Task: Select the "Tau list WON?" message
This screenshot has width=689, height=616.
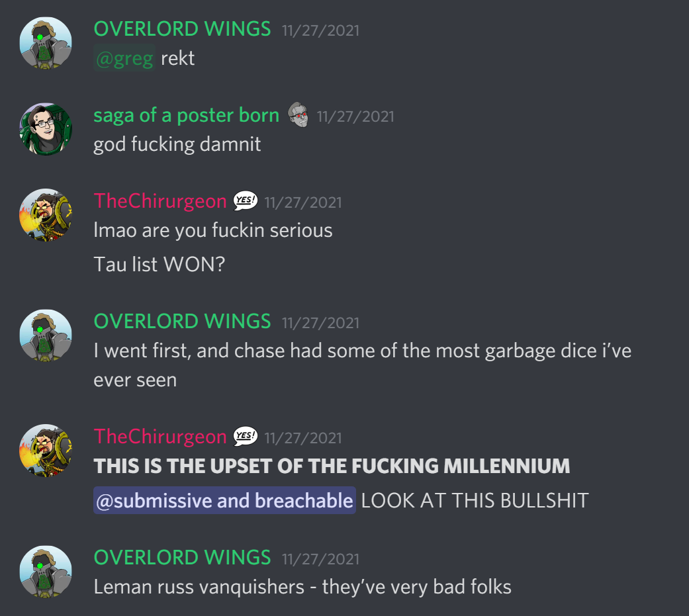Action: pos(159,265)
